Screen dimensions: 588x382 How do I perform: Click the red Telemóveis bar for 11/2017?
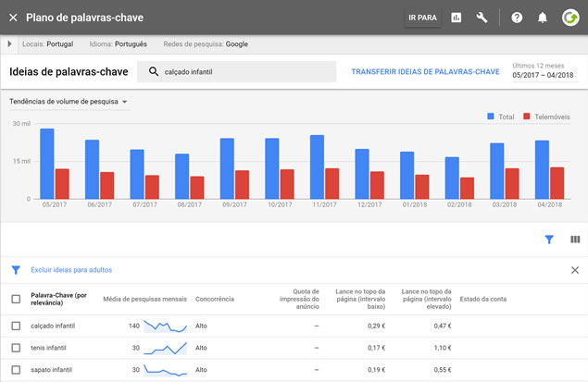point(332,183)
